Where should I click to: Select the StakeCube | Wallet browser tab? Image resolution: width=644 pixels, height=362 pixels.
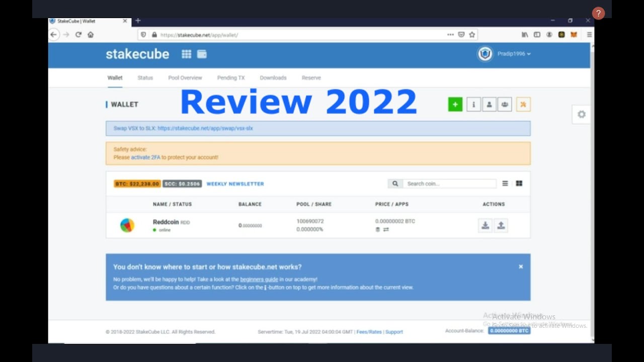click(x=89, y=21)
